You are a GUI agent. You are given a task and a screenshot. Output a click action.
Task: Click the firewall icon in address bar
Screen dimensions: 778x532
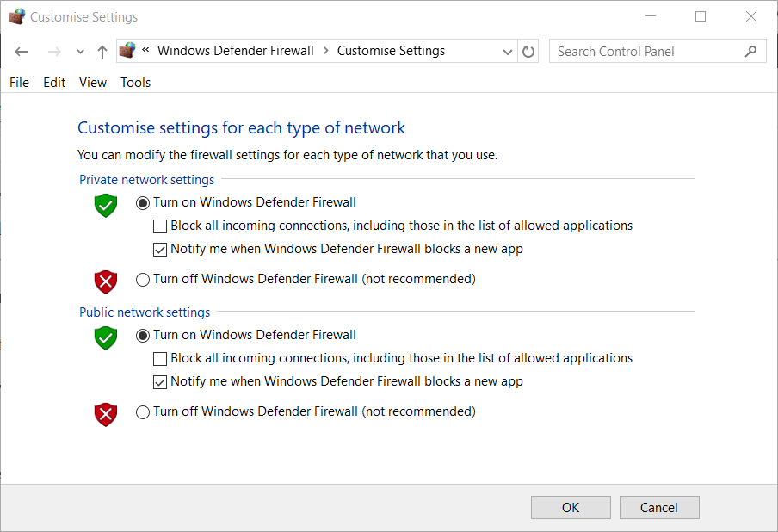tap(127, 51)
